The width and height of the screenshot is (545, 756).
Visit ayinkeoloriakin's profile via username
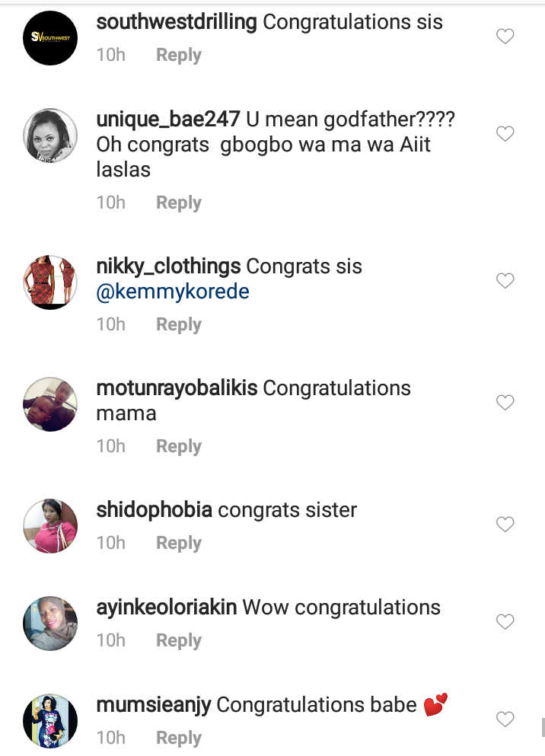point(167,607)
